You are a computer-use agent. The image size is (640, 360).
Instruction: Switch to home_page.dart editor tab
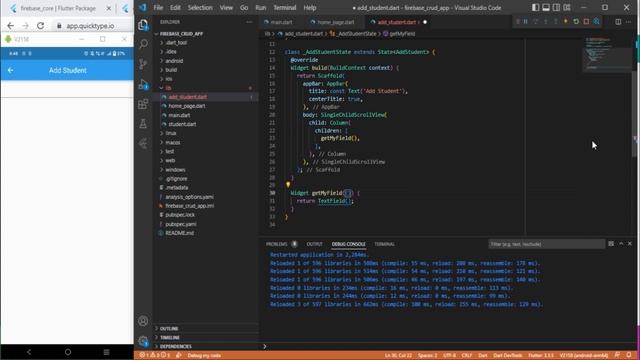(336, 22)
